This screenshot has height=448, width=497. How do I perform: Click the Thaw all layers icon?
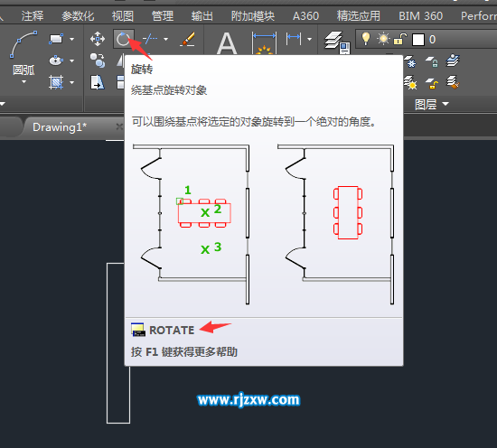click(410, 83)
